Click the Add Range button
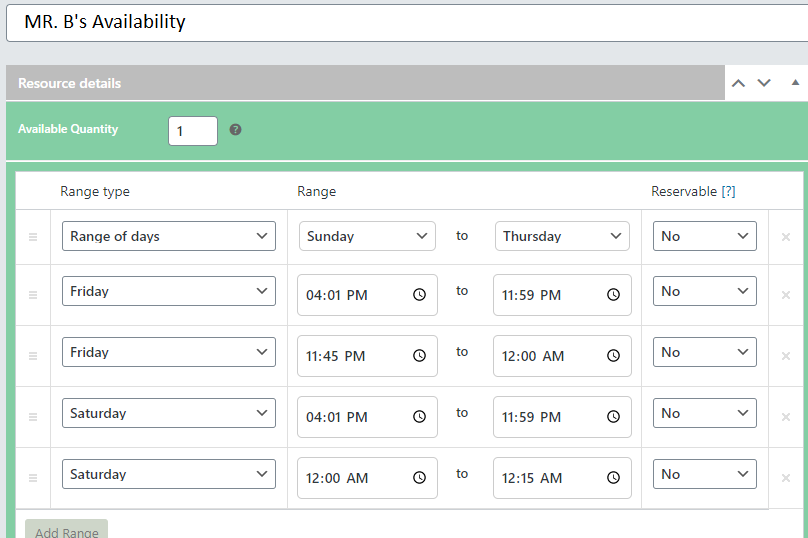Image resolution: width=808 pixels, height=538 pixels. click(66, 530)
